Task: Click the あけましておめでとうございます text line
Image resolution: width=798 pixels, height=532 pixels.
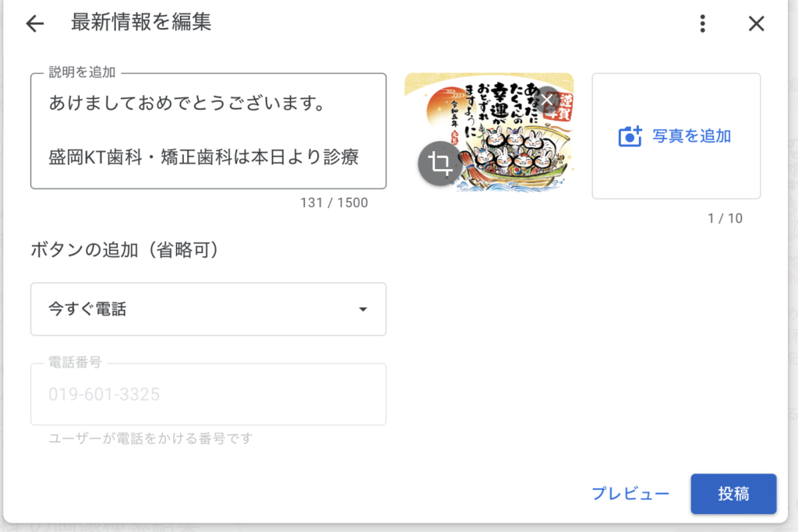Action: click(x=186, y=103)
